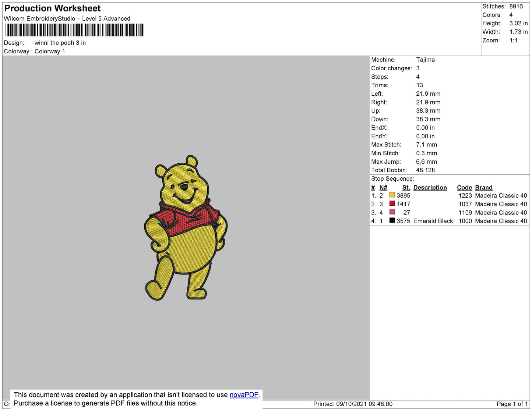
Task: Click the thread code 1223
Action: (x=465, y=196)
